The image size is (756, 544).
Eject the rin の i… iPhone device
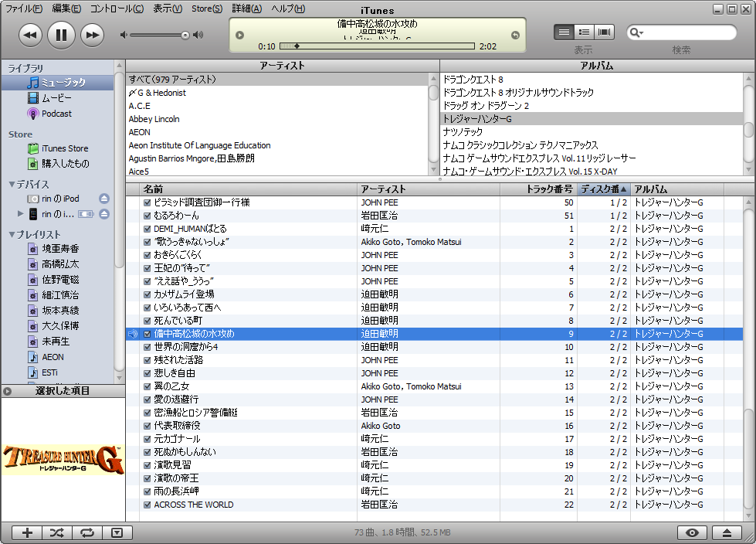[x=104, y=213]
